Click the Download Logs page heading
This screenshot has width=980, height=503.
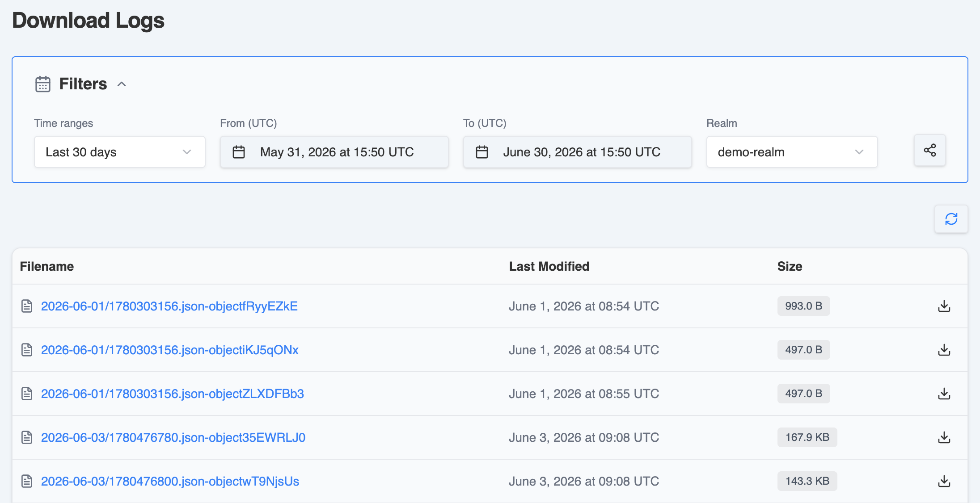88,21
